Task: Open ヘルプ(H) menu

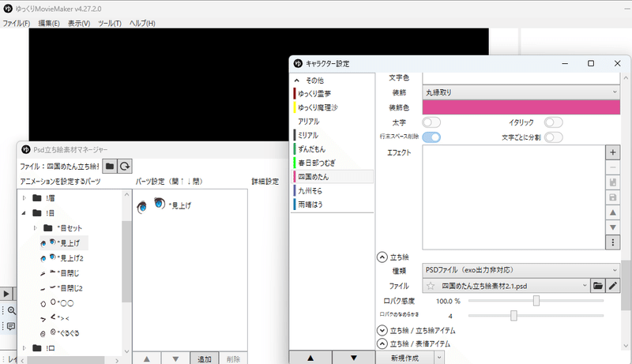Action: coord(142,23)
